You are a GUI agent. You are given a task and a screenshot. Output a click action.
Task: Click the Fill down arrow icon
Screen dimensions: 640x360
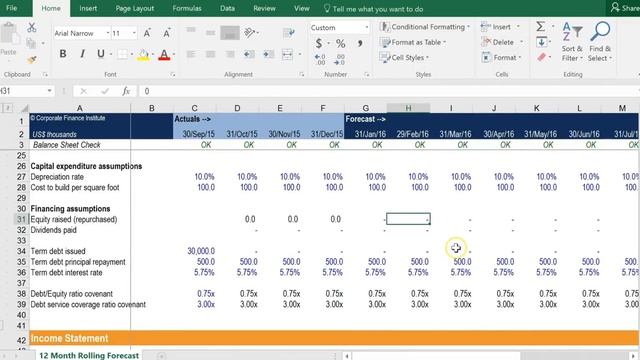click(542, 42)
